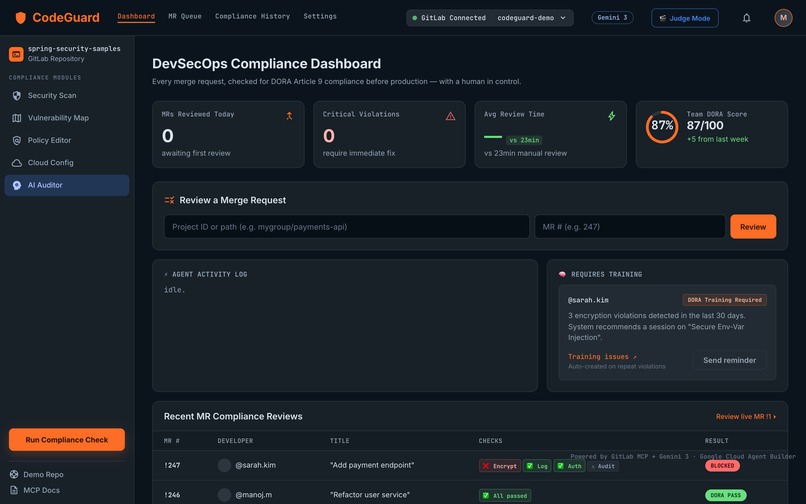Click the @sarah.kim avatar in row !247
This screenshot has width=806, height=504.
(224, 465)
